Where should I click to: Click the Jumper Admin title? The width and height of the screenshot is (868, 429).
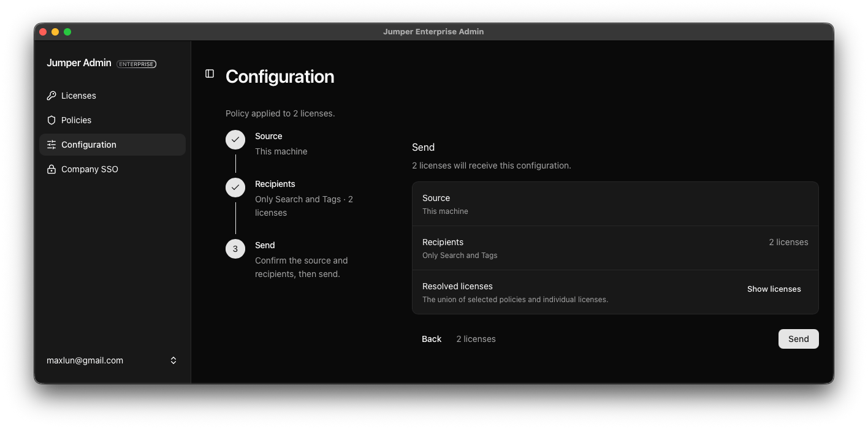79,63
